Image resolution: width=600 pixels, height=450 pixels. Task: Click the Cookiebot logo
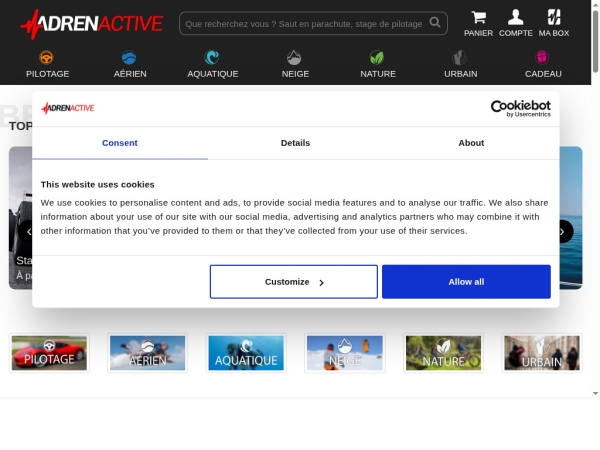pyautogui.click(x=521, y=108)
